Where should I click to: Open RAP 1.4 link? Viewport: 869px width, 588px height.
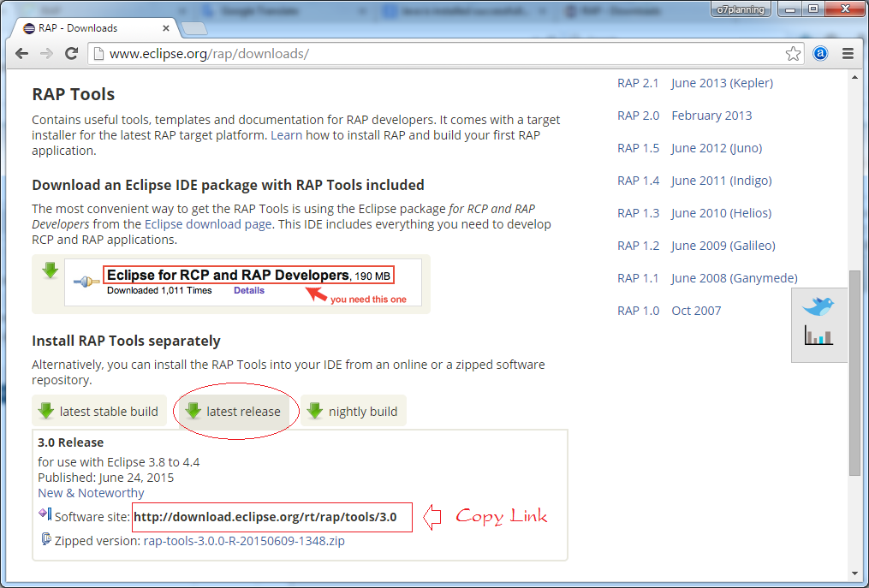click(x=639, y=181)
